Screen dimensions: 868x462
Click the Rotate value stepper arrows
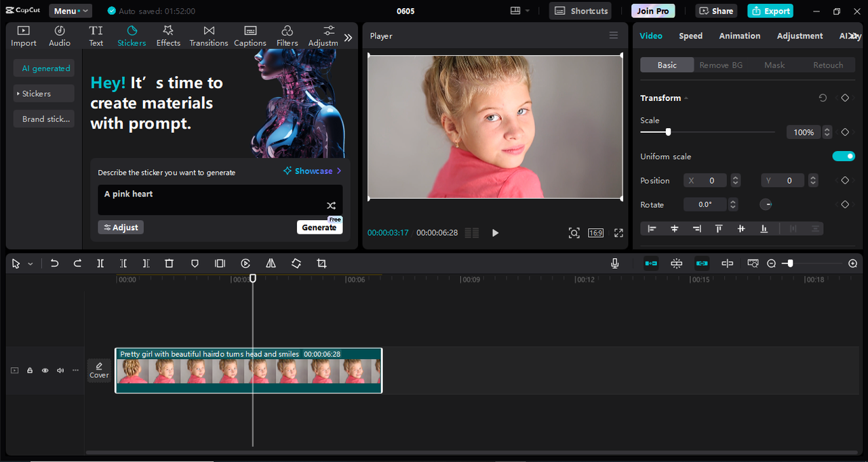point(732,205)
